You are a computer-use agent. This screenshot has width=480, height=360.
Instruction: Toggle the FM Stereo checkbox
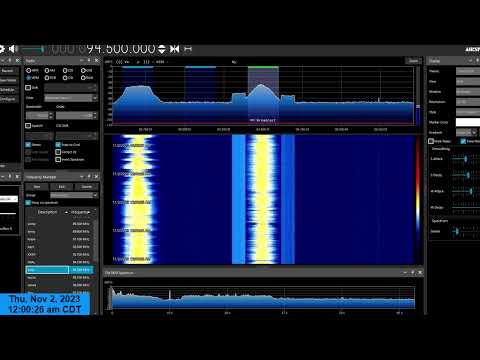(x=28, y=145)
